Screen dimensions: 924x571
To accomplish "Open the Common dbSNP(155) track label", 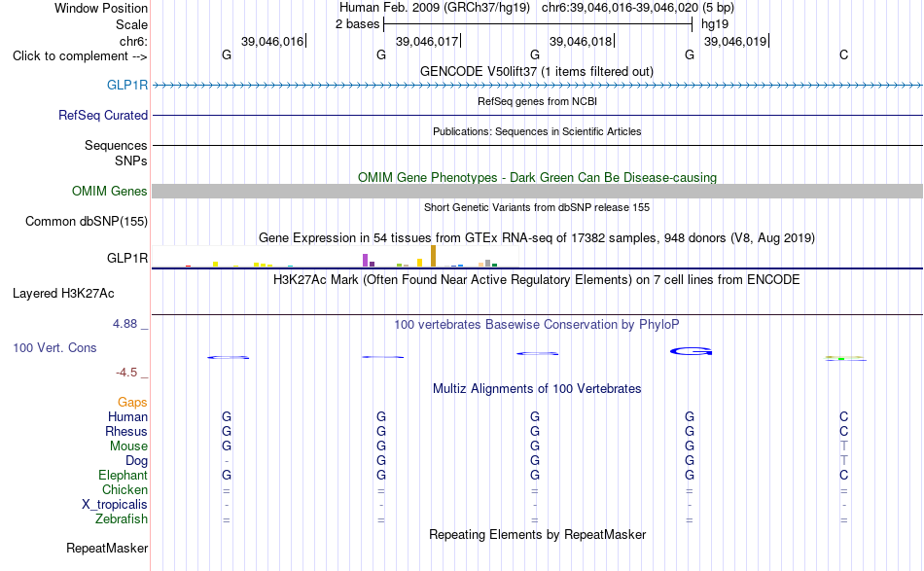I will pyautogui.click(x=87, y=222).
